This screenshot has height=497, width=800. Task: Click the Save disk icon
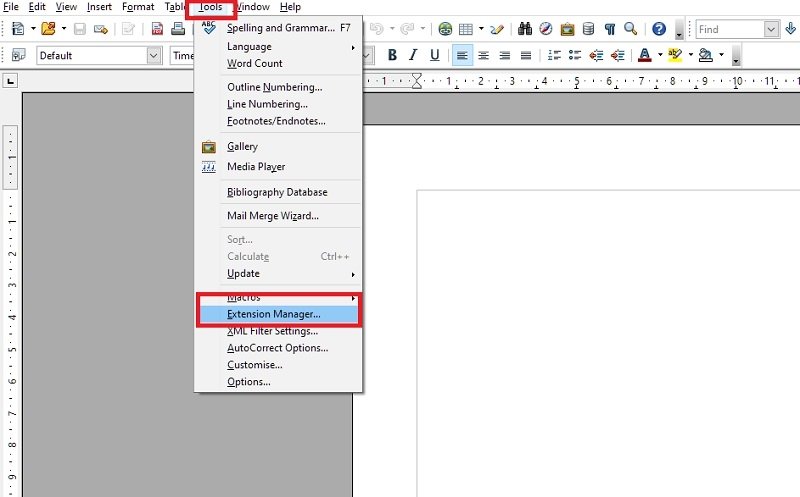coord(80,29)
